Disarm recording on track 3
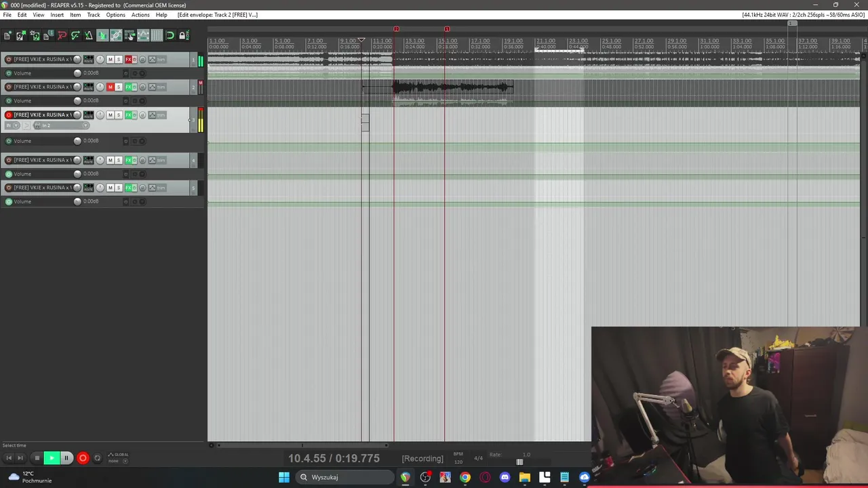Image resolution: width=868 pixels, height=488 pixels. point(9,115)
